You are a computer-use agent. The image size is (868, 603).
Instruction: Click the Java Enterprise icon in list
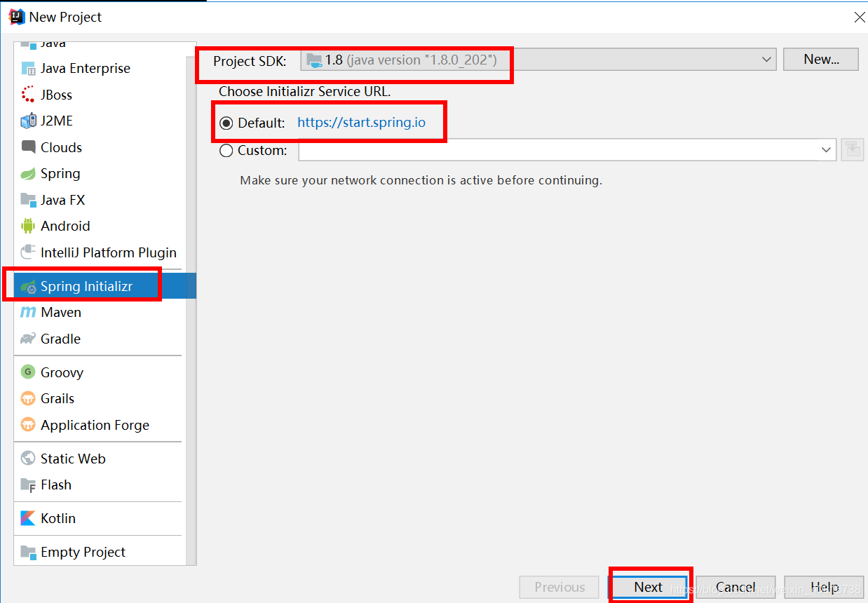point(28,69)
